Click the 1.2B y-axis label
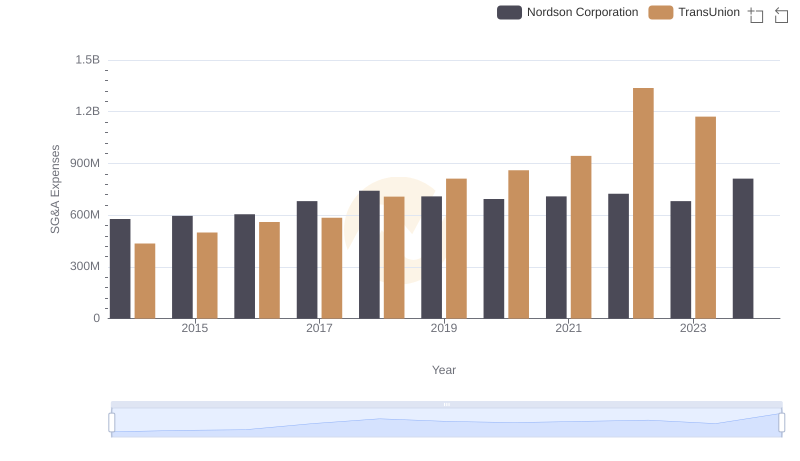The width and height of the screenshot is (800, 461). (x=87, y=111)
